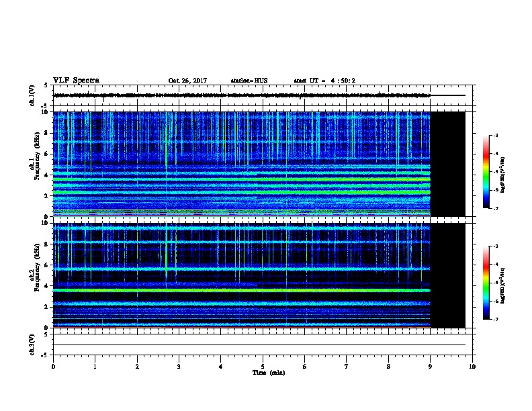The width and height of the screenshot is (532, 411).
Task: Click the "Time (min)" x-axis label
Action: (x=269, y=373)
